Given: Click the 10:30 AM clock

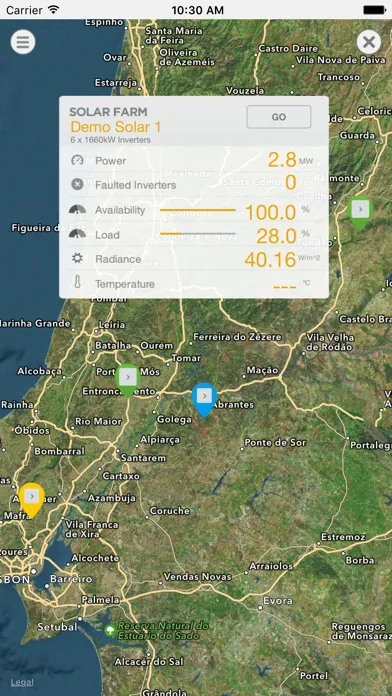Looking at the screenshot, I should 197,9.
